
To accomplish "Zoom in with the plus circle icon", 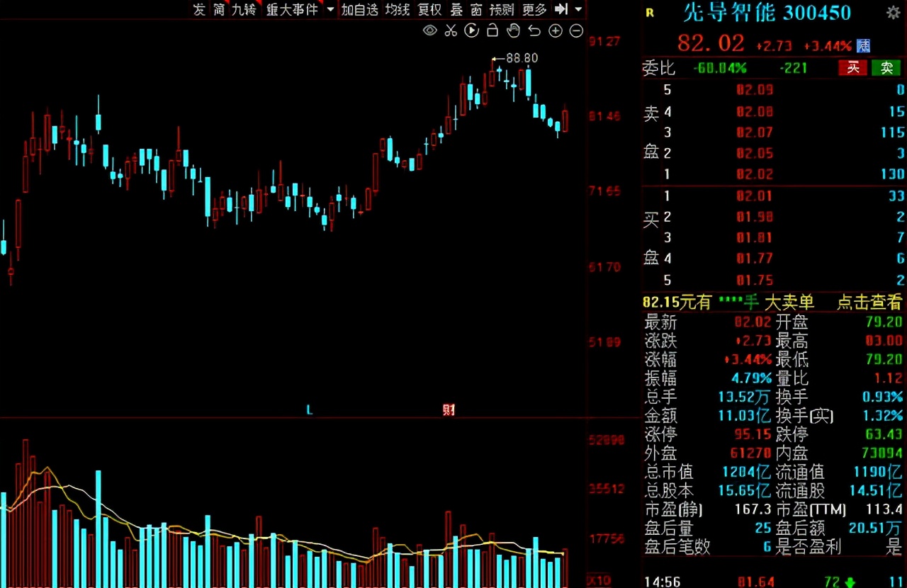I will (x=556, y=30).
